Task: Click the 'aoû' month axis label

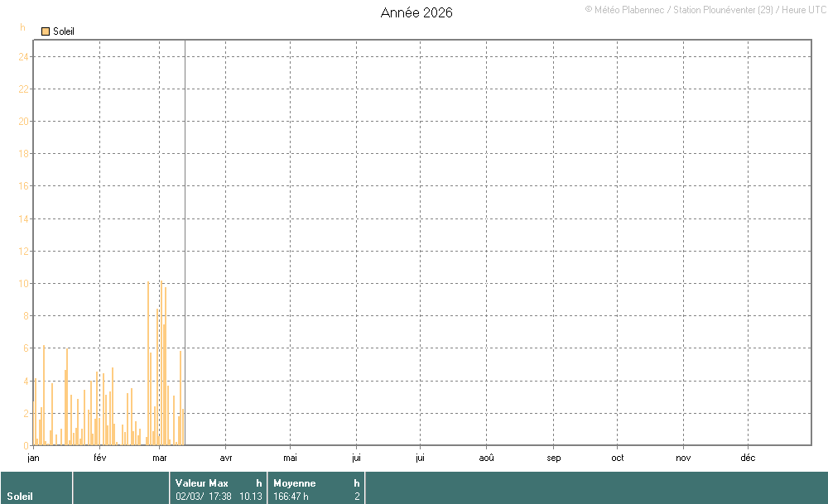Action: [x=487, y=458]
